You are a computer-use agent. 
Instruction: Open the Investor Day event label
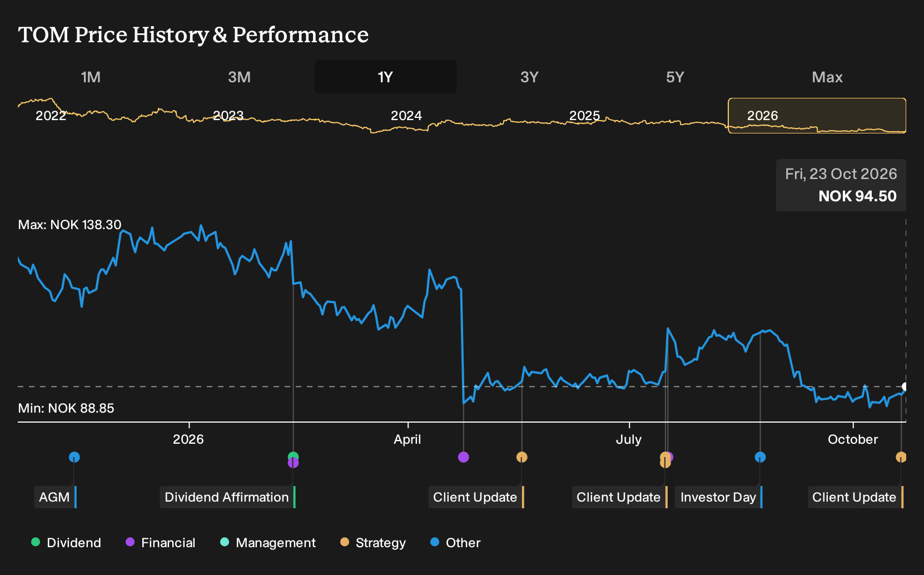pyautogui.click(x=718, y=497)
